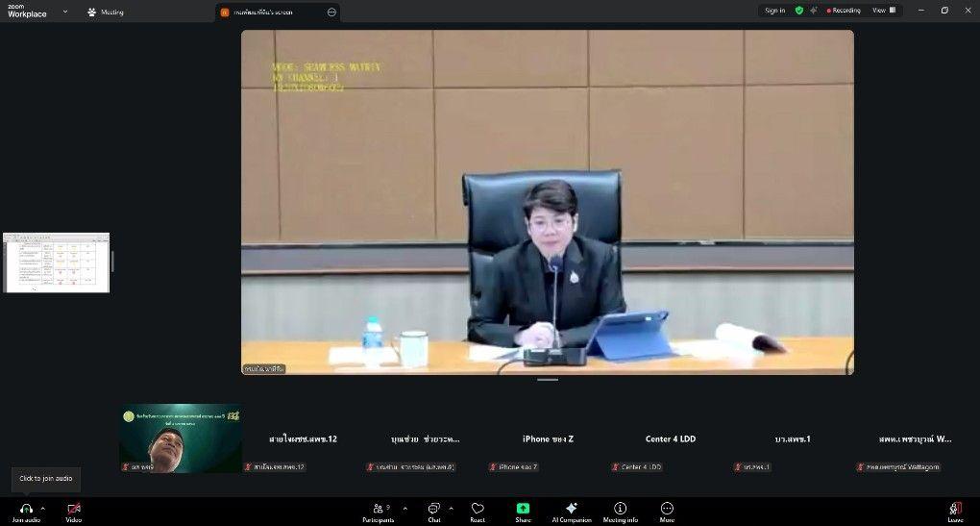Open the Zoom Workplace dropdown chevron

pyautogui.click(x=65, y=12)
